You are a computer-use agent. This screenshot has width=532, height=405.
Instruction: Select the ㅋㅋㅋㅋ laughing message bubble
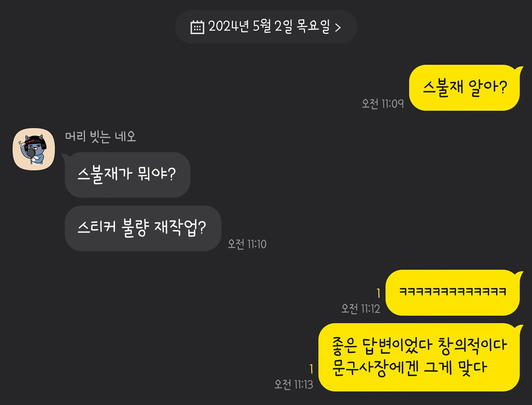coord(453,292)
